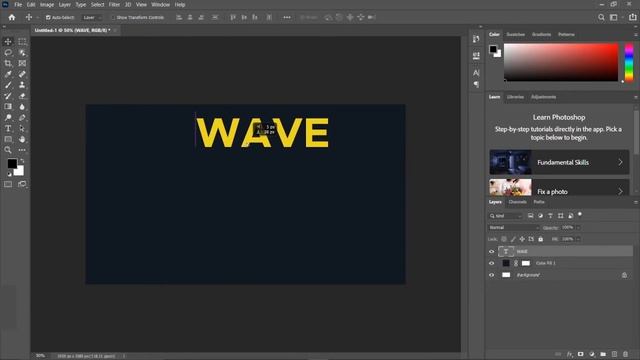Select the Rectangle shape tool
The height and width of the screenshot is (360, 640).
point(8,139)
